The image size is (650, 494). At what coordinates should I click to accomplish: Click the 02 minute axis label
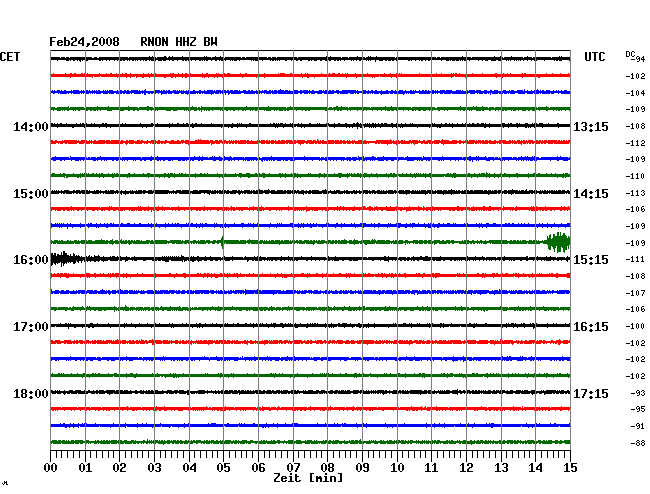119,468
